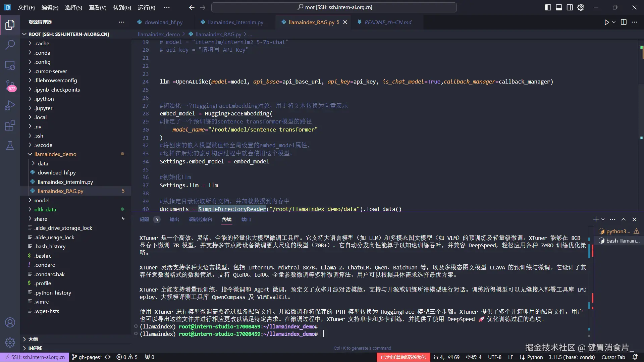
Task: Split the editor to the right
Action: pos(624,22)
